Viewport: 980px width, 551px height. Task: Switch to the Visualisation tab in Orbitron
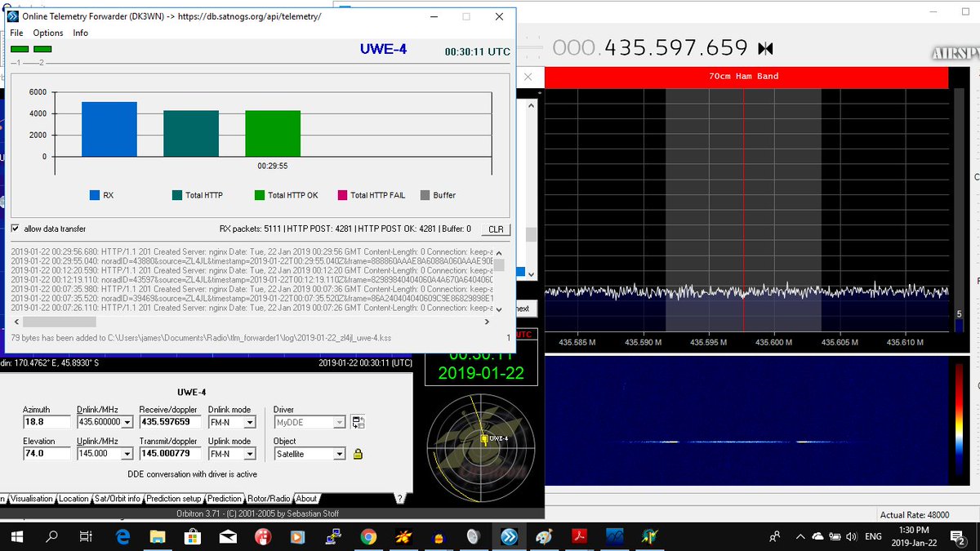tap(31, 499)
